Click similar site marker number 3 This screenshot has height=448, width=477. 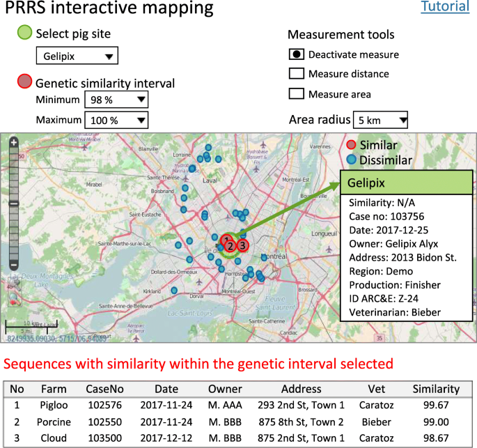[x=242, y=245]
